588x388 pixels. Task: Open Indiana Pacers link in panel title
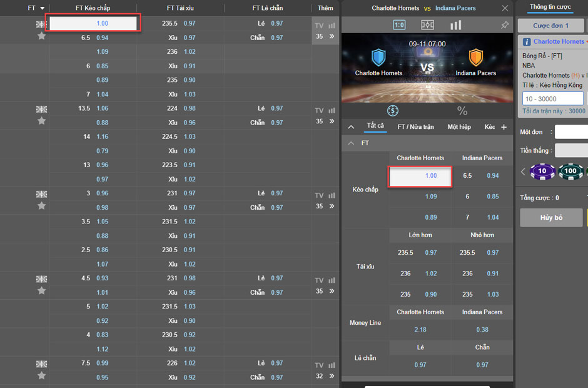click(x=455, y=8)
